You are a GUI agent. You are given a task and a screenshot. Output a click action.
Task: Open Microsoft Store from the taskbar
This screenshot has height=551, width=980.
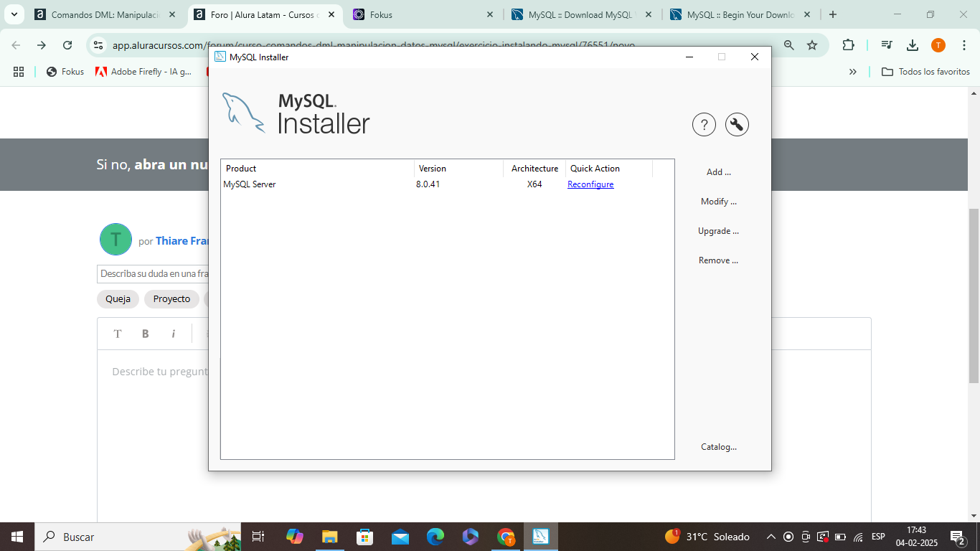click(x=365, y=537)
